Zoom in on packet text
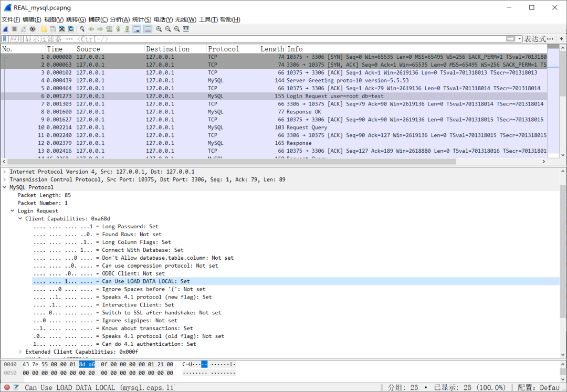The height and width of the screenshot is (392, 567). (159, 29)
